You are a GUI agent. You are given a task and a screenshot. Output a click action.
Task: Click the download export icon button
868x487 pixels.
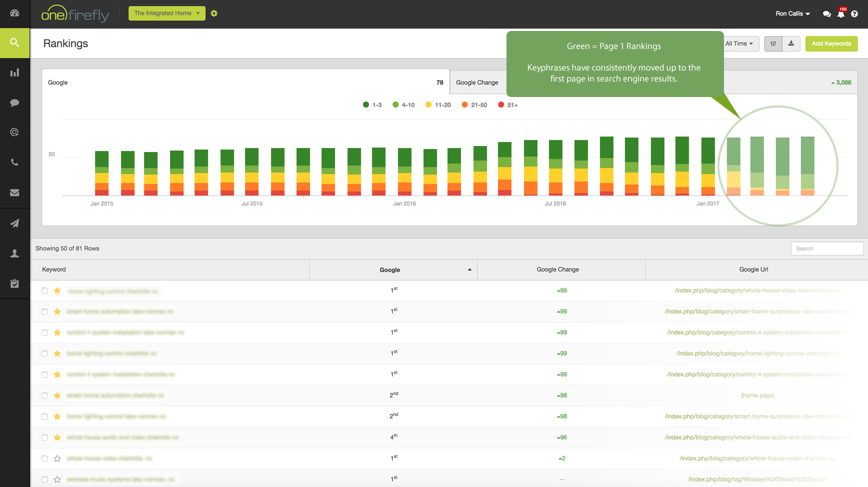click(791, 44)
